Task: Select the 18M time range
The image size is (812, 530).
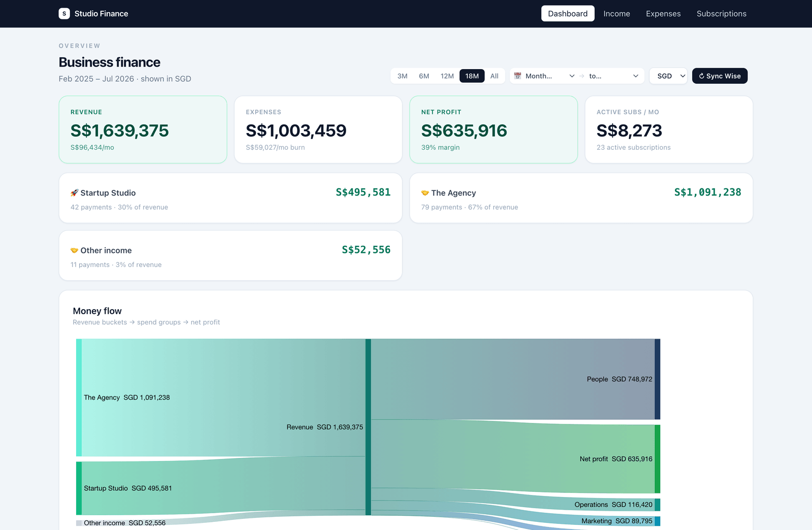Action: pyautogui.click(x=472, y=76)
